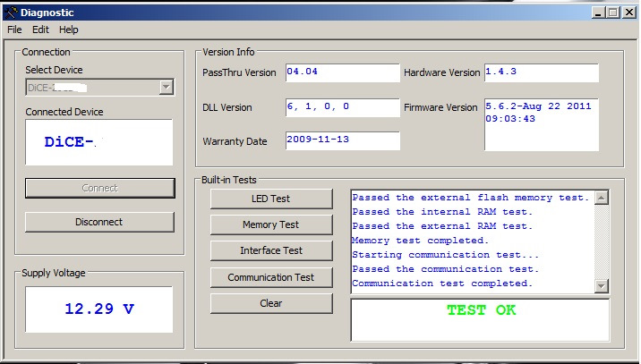641x364 pixels.
Task: Click the TEST OK result text
Action: (x=481, y=310)
